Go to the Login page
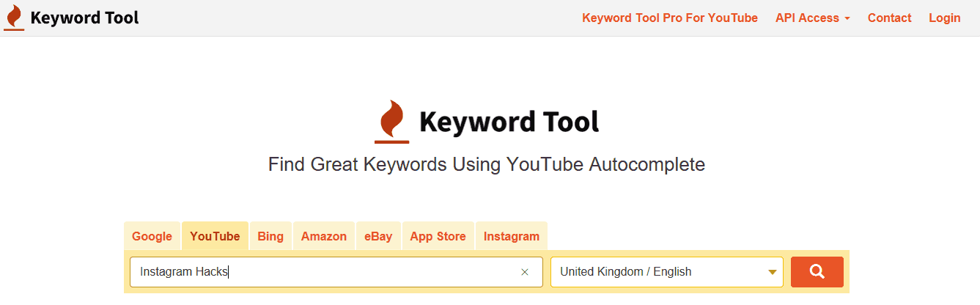 pyautogui.click(x=944, y=18)
